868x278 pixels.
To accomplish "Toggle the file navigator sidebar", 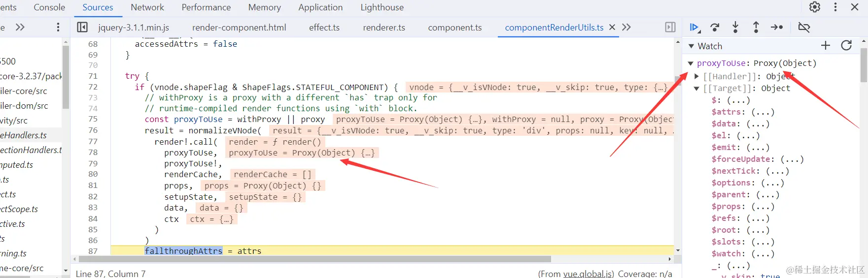I will pos(82,28).
